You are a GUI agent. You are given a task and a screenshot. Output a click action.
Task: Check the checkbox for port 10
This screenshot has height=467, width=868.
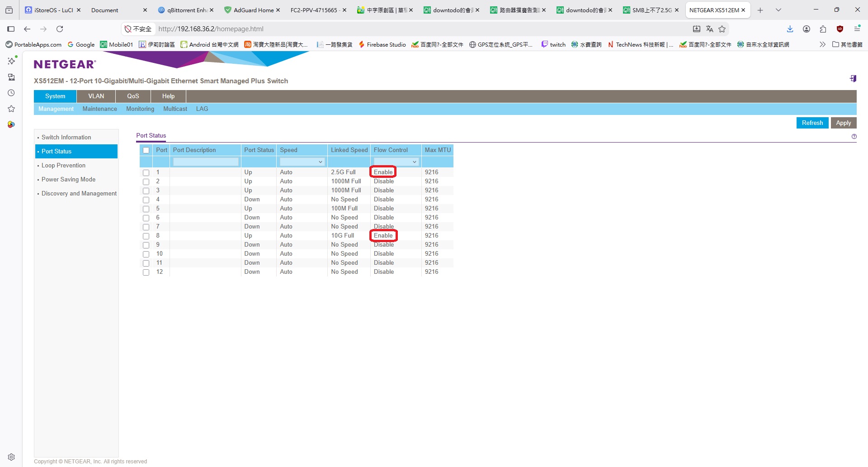146,254
